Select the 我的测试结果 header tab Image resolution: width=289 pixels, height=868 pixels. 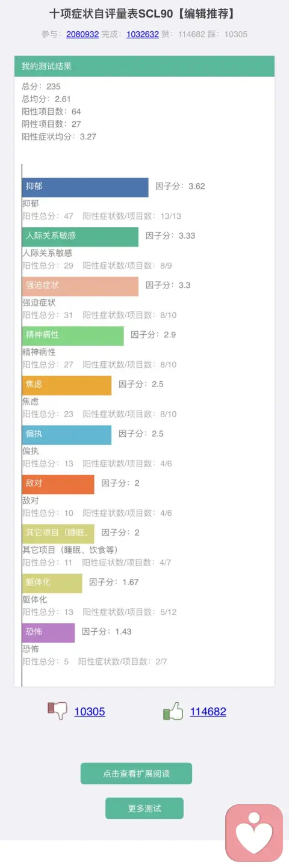click(x=144, y=66)
